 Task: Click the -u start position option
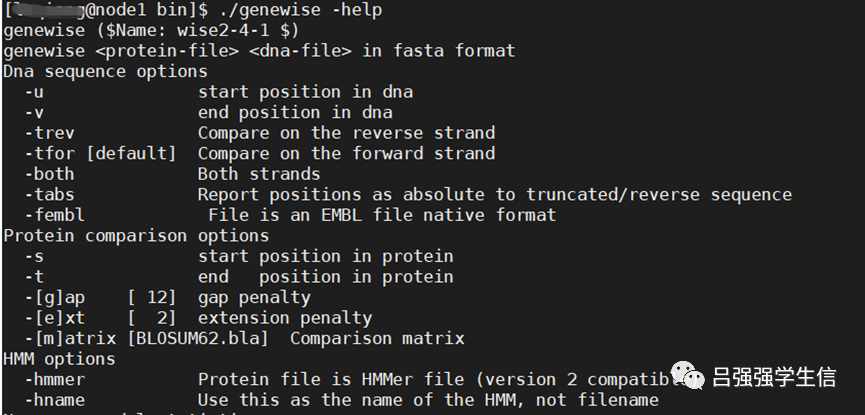34,92
